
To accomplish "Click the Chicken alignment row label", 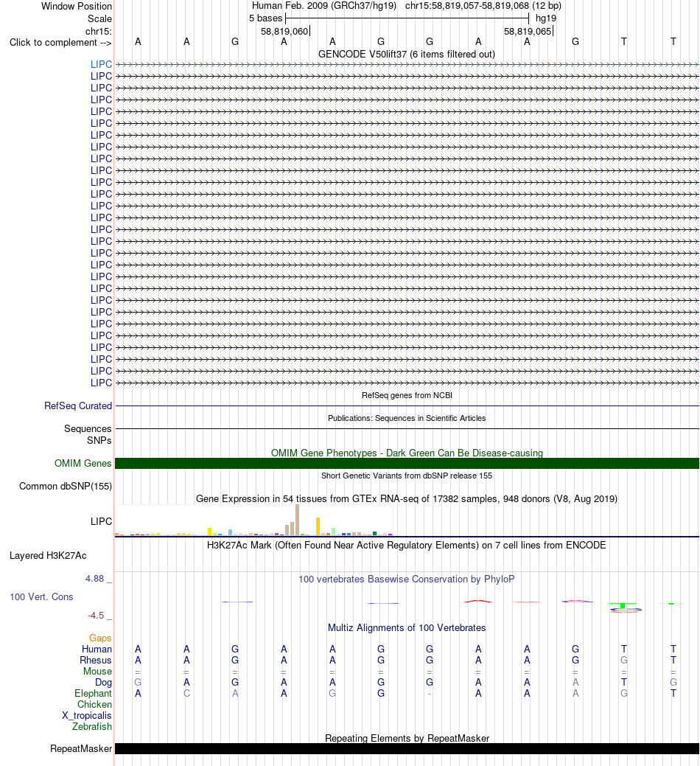I will point(95,705).
